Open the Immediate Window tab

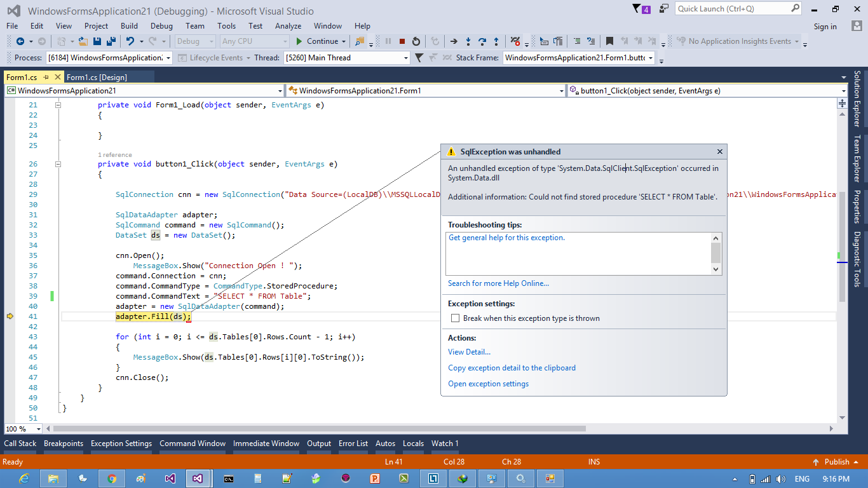[266, 444]
